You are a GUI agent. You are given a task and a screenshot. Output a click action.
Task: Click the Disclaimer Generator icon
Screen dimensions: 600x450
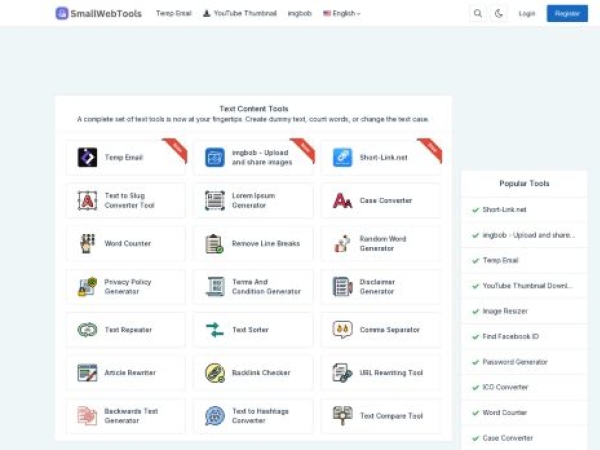(x=342, y=287)
